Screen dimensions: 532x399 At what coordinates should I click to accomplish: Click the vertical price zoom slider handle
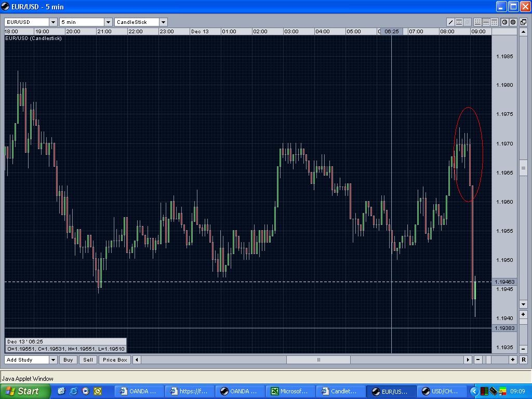click(x=523, y=321)
